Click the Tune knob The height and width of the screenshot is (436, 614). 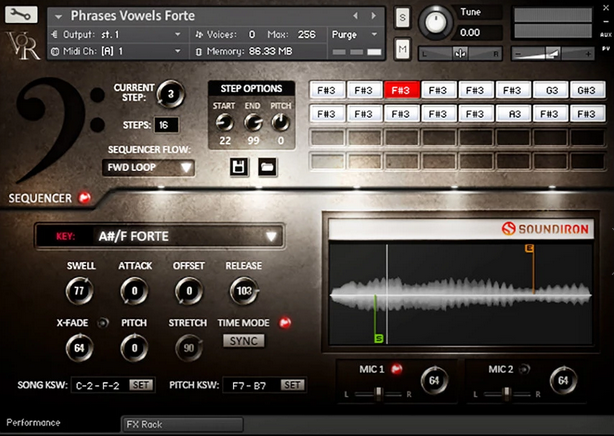tap(435, 23)
